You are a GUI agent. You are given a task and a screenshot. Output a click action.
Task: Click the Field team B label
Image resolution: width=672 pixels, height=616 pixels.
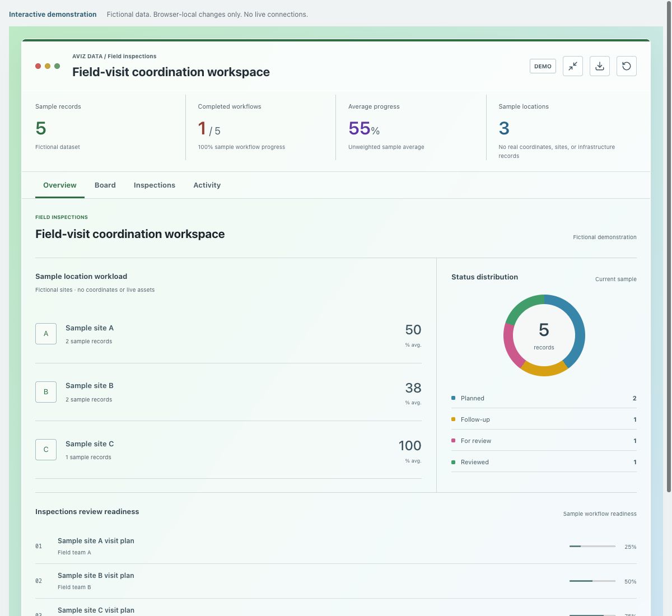[x=74, y=587]
